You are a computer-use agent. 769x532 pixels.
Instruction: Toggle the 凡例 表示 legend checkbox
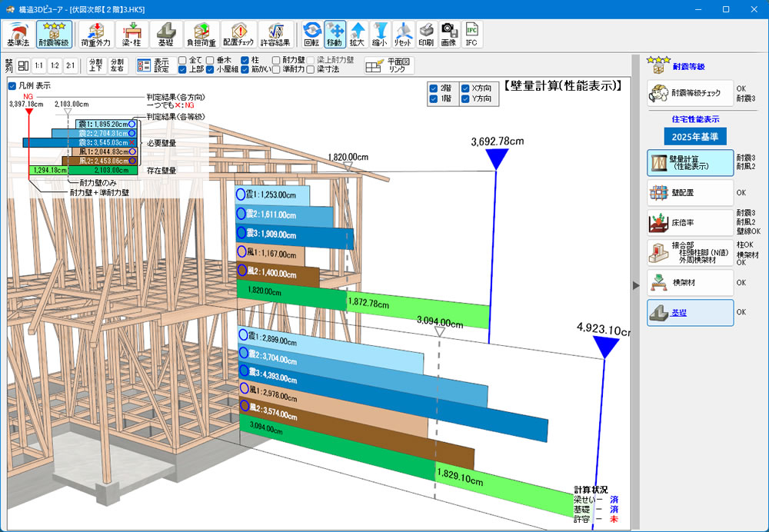pos(12,85)
